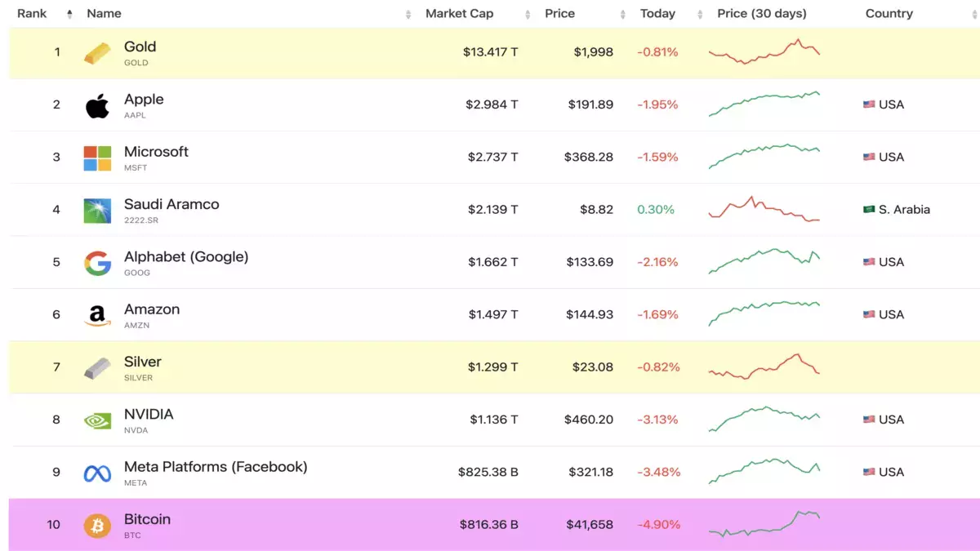The height and width of the screenshot is (551, 980).
Task: Click Microsoft's price $368.28
Action: click(589, 157)
